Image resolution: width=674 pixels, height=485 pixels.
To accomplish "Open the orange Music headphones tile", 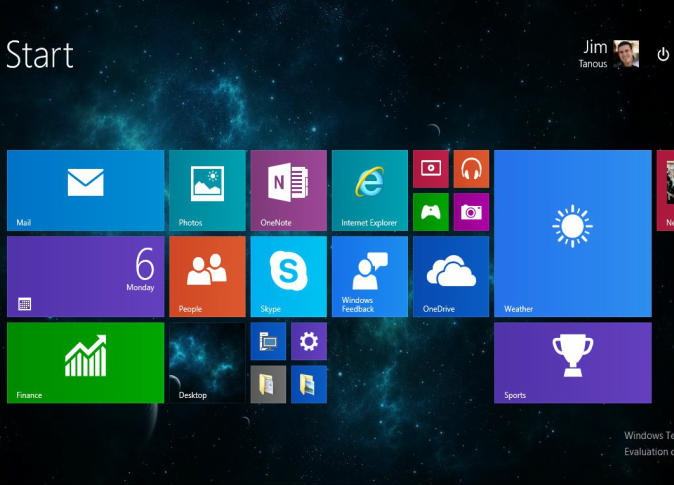I will click(x=471, y=169).
